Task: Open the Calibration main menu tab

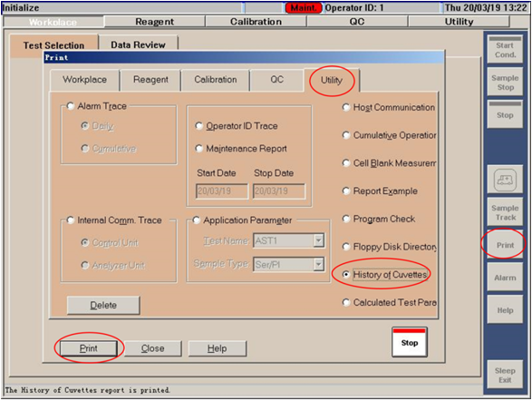Action: tap(256, 22)
